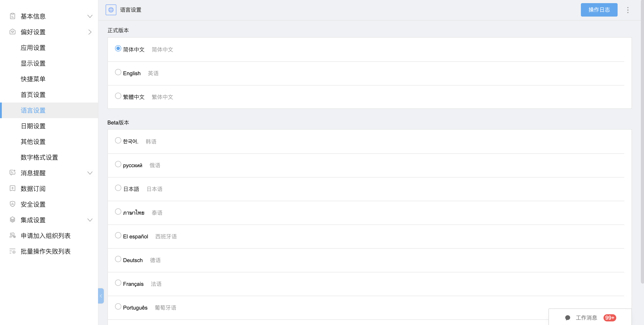Click the clipboard icon beside 基本信息
The width and height of the screenshot is (644, 325).
click(x=13, y=16)
